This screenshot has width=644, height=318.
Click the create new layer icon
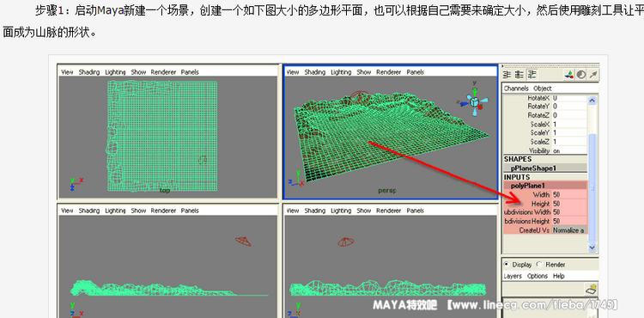592,290
